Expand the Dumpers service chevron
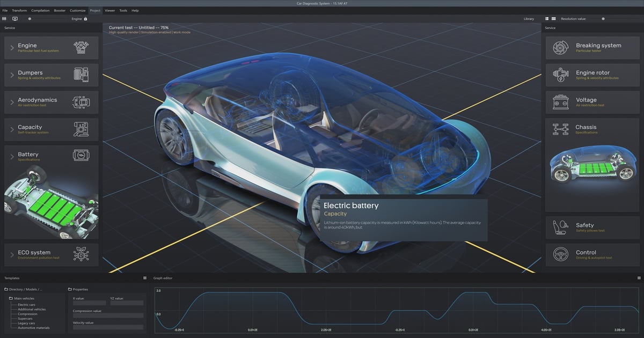Image resolution: width=644 pixels, height=338 pixels. 12,75
